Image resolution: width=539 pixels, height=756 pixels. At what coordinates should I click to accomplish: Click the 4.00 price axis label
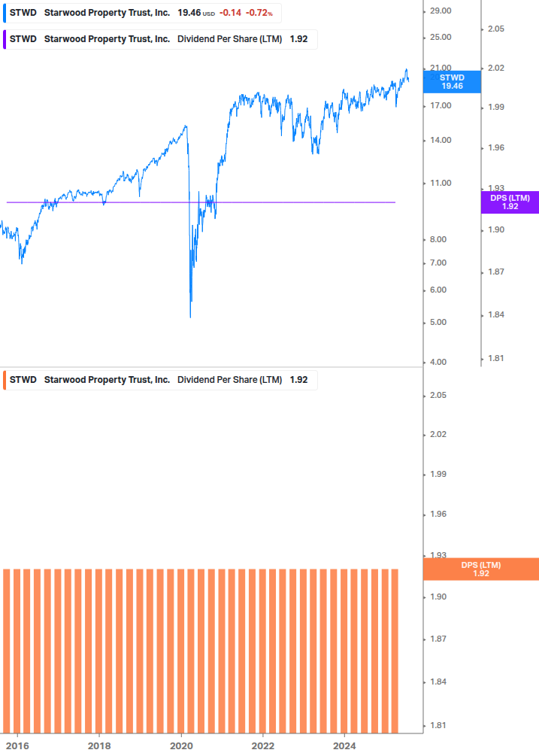pyautogui.click(x=438, y=362)
